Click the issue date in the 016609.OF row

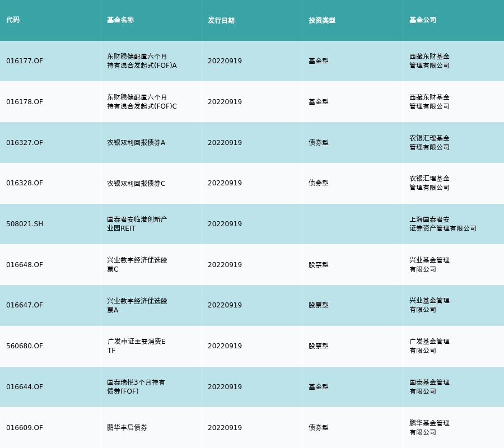[225, 427]
